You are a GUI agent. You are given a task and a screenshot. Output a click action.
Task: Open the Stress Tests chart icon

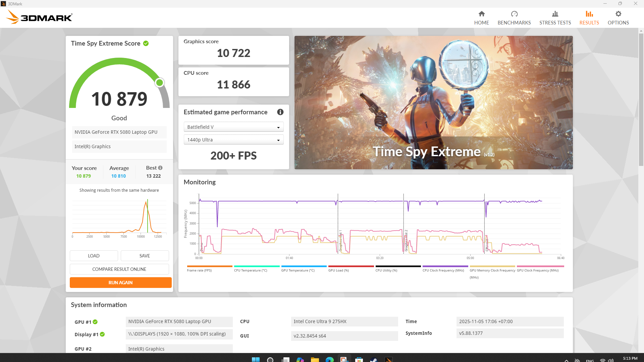tap(555, 14)
